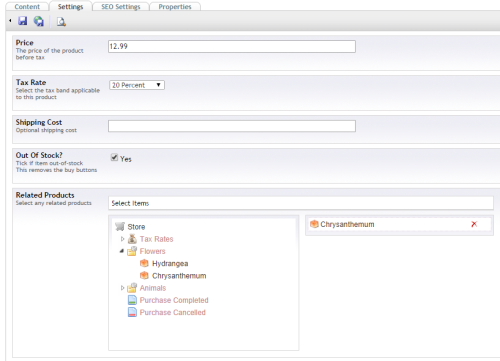Click the Price input field
The width and height of the screenshot is (500, 361).
(x=232, y=46)
